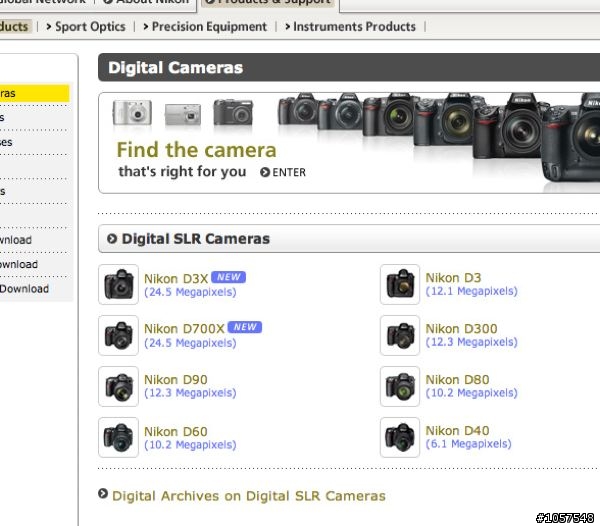Select the highlighted yellow sidebar item
The width and height of the screenshot is (600, 526).
(34, 93)
